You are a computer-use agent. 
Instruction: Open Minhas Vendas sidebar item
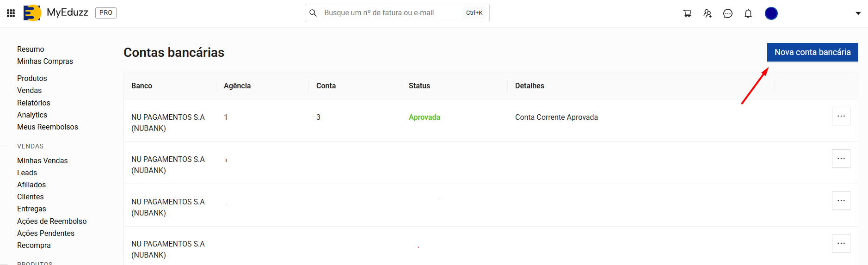pos(42,160)
